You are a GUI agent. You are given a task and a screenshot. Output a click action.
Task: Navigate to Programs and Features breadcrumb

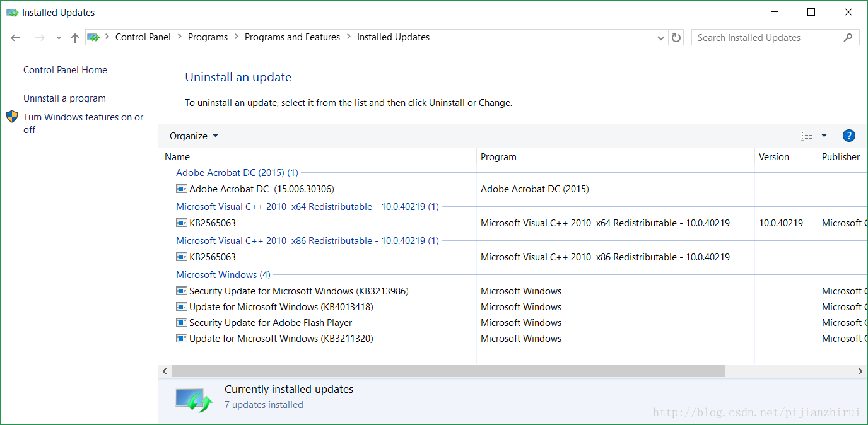(x=292, y=37)
